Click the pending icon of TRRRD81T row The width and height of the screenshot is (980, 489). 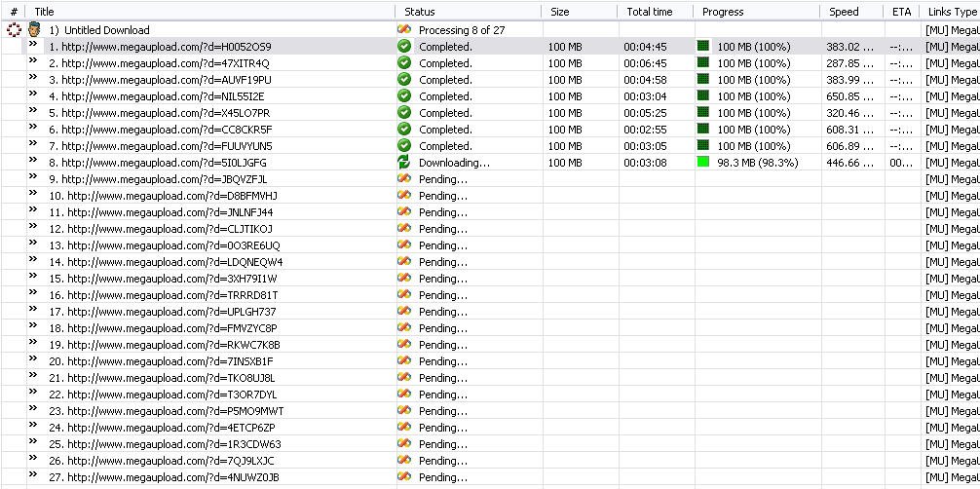tap(404, 294)
